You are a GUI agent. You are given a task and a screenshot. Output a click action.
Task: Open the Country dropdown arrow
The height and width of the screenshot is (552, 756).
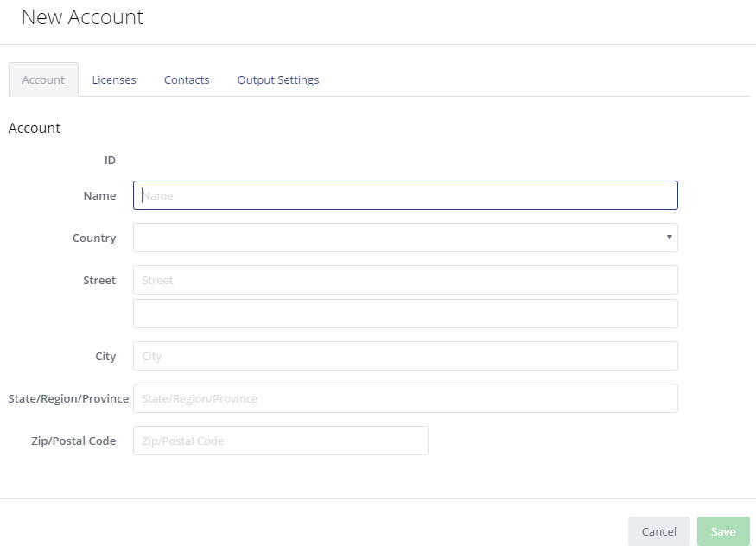tap(670, 238)
